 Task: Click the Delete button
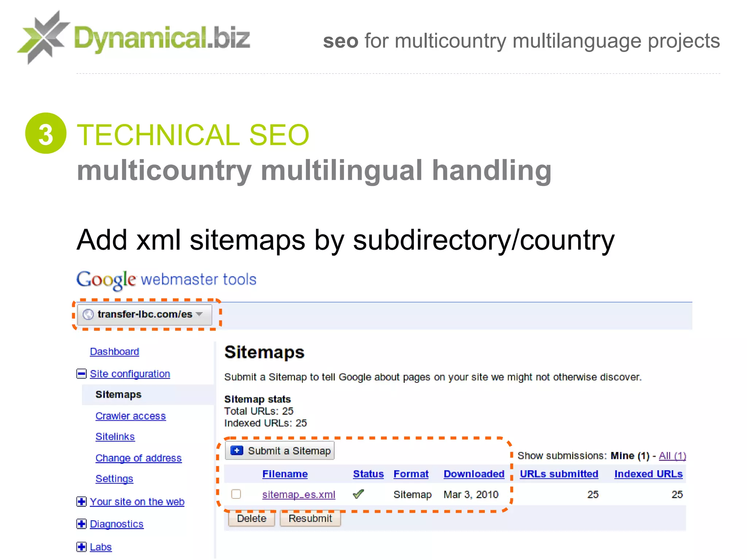pos(252,518)
